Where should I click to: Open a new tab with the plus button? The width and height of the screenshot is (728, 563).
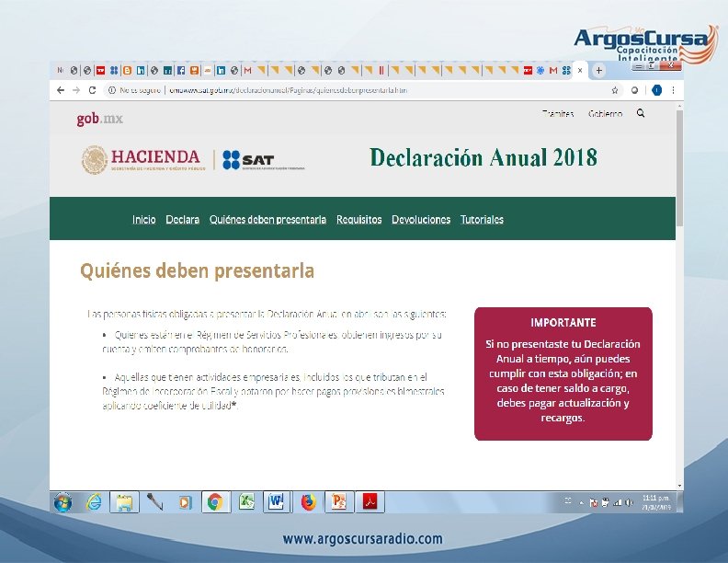pos(599,71)
